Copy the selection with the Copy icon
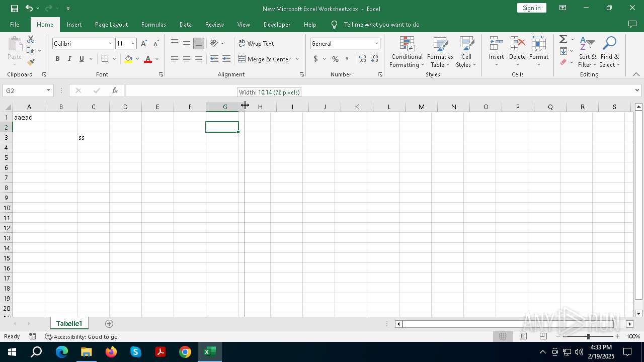Viewport: 644px width, 362px height. pos(31,51)
